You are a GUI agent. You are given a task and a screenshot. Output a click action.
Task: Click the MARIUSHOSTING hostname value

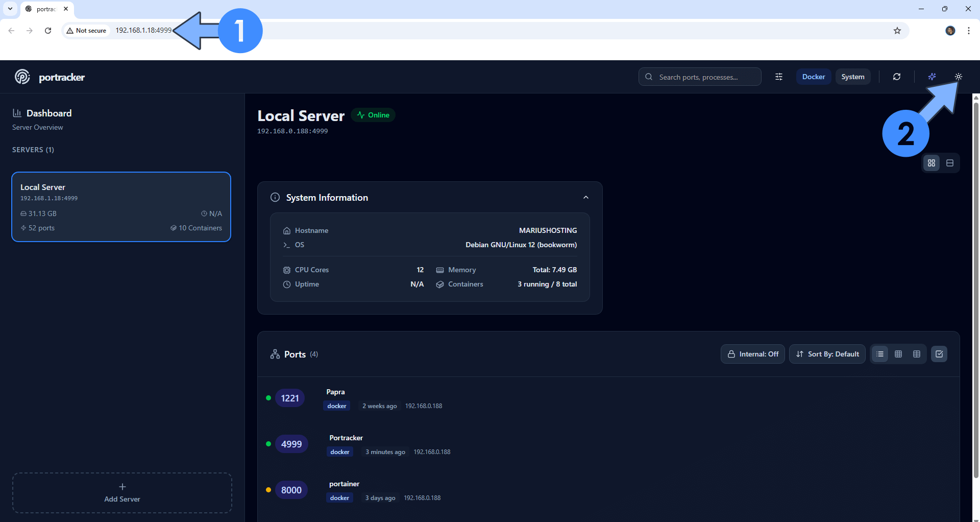click(x=548, y=230)
